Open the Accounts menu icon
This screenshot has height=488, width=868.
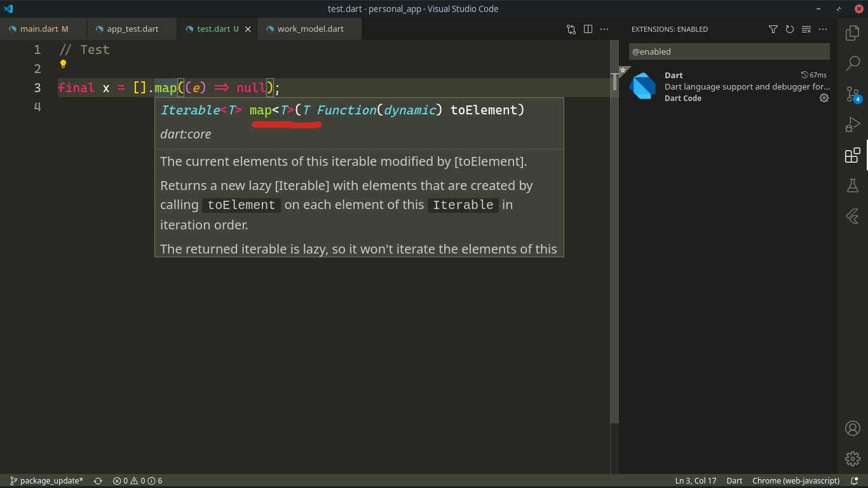(x=852, y=428)
